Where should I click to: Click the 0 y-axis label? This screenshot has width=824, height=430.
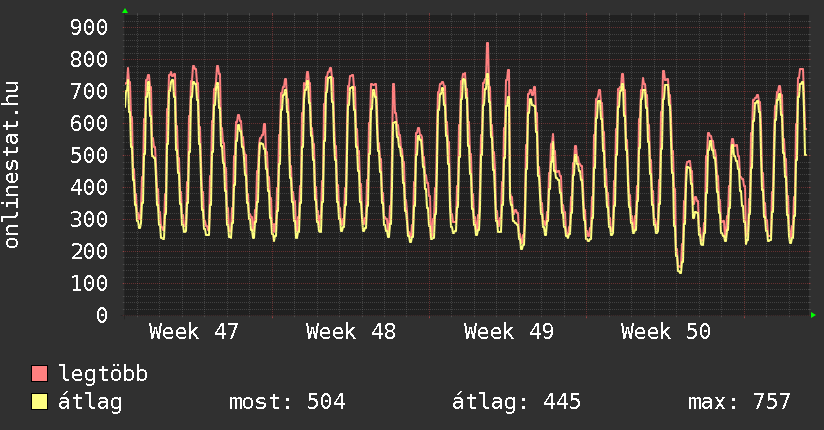click(x=101, y=315)
